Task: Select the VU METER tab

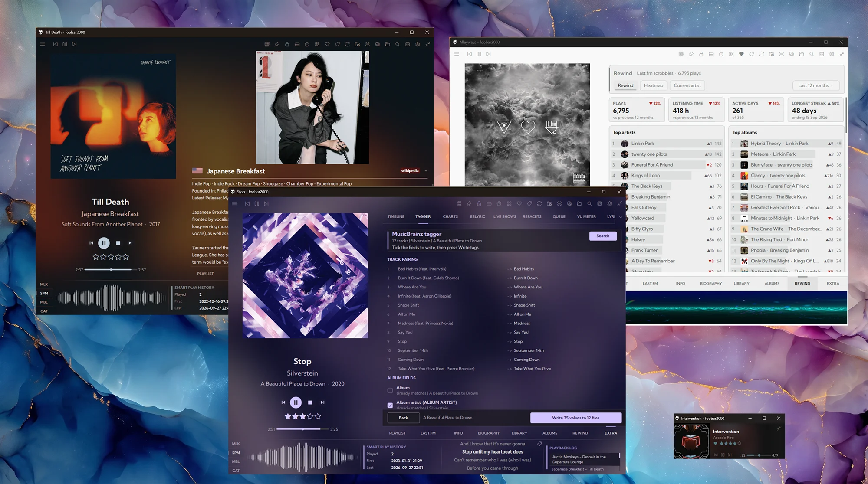Action: tap(586, 216)
